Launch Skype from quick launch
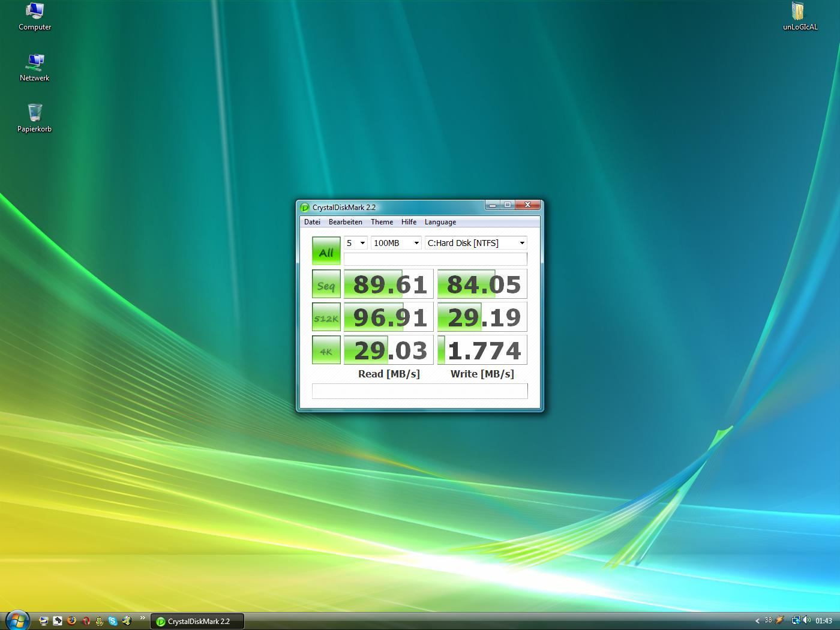 pos(113,621)
